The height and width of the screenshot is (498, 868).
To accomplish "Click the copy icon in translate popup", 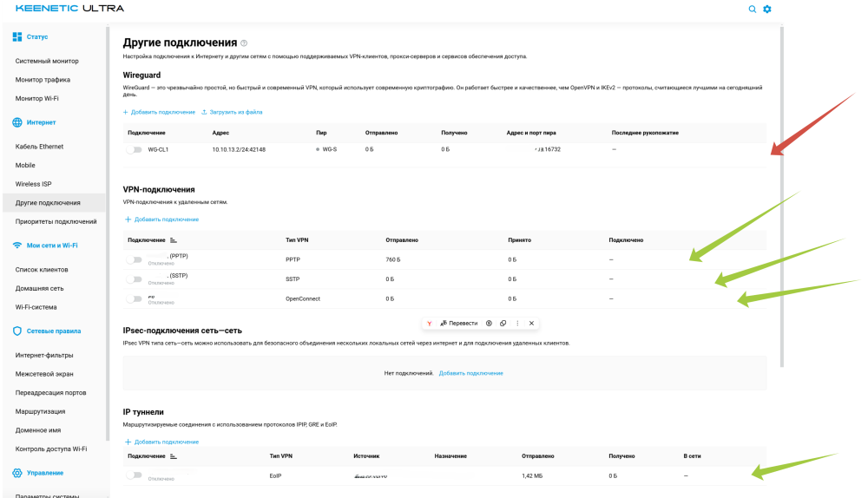I will coord(503,323).
